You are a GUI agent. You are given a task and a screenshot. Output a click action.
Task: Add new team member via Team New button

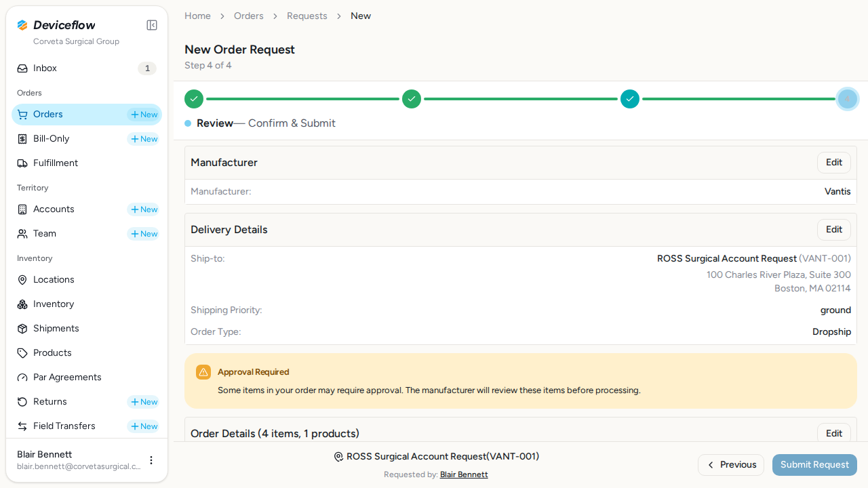(144, 234)
